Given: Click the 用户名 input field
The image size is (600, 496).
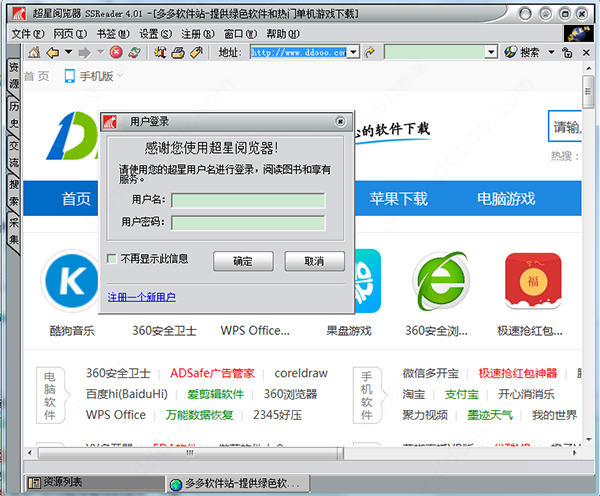Looking at the screenshot, I should coord(248,200).
